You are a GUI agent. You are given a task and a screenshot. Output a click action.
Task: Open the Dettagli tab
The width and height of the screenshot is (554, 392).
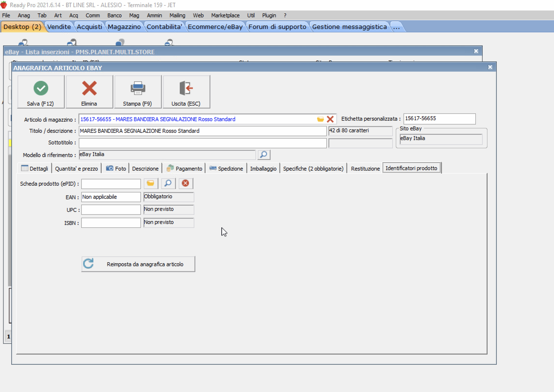[x=34, y=169]
